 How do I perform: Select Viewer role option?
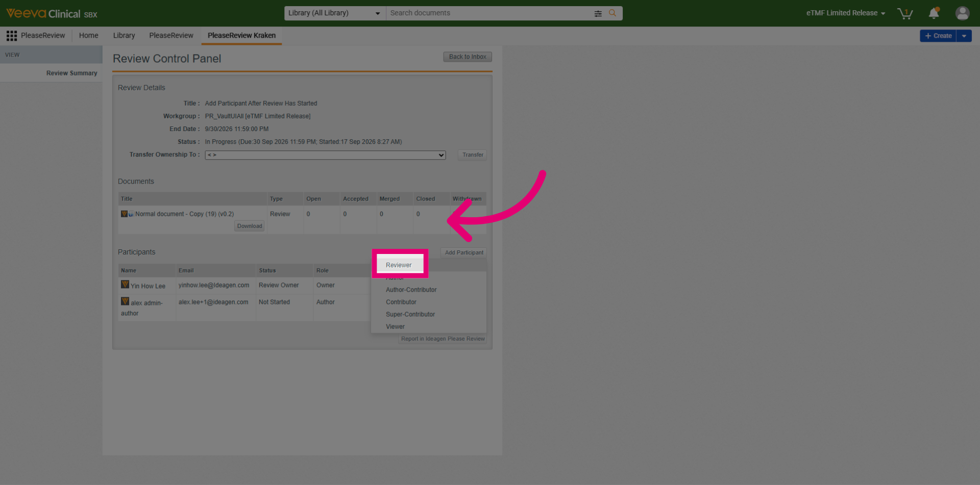point(395,326)
